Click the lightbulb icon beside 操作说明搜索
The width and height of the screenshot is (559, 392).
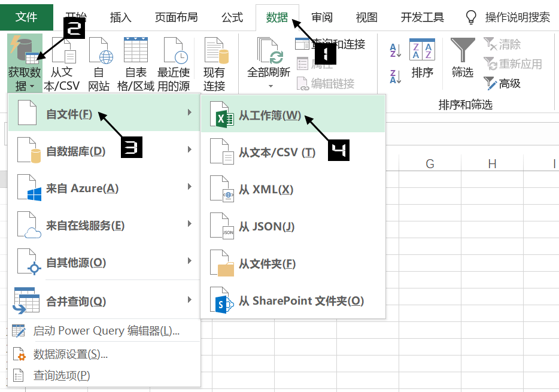(471, 17)
